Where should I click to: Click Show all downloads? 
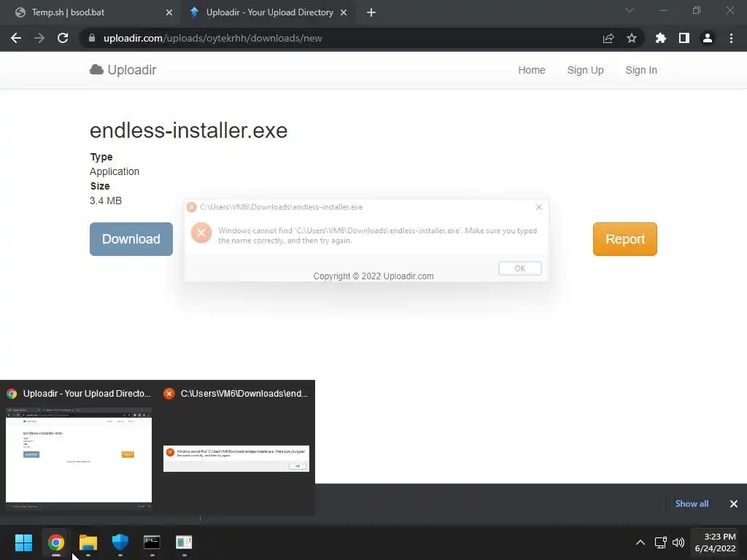(692, 503)
